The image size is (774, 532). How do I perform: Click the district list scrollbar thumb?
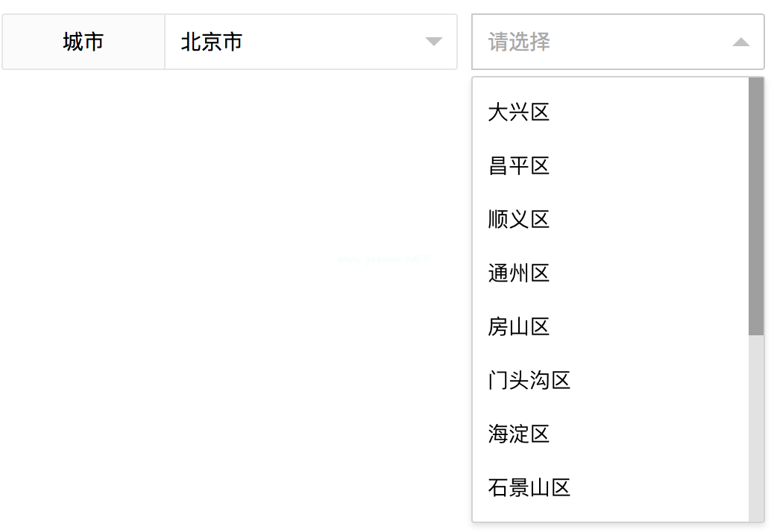click(756, 206)
